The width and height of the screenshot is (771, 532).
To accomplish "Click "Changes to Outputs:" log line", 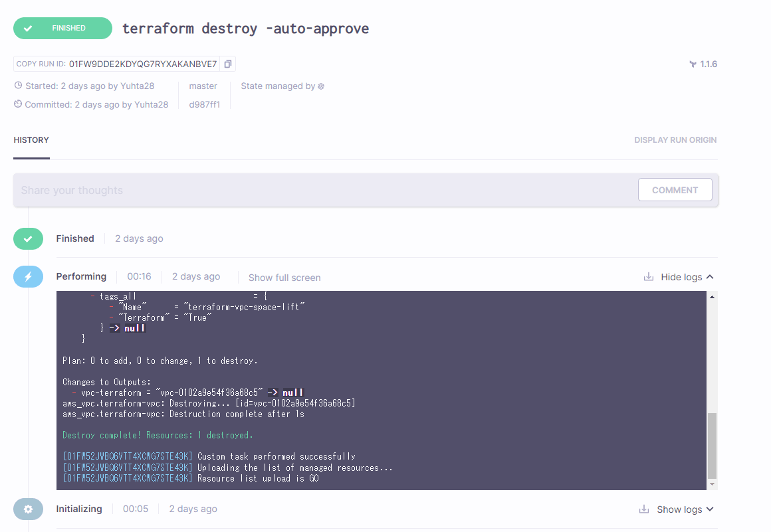I will click(x=107, y=382).
